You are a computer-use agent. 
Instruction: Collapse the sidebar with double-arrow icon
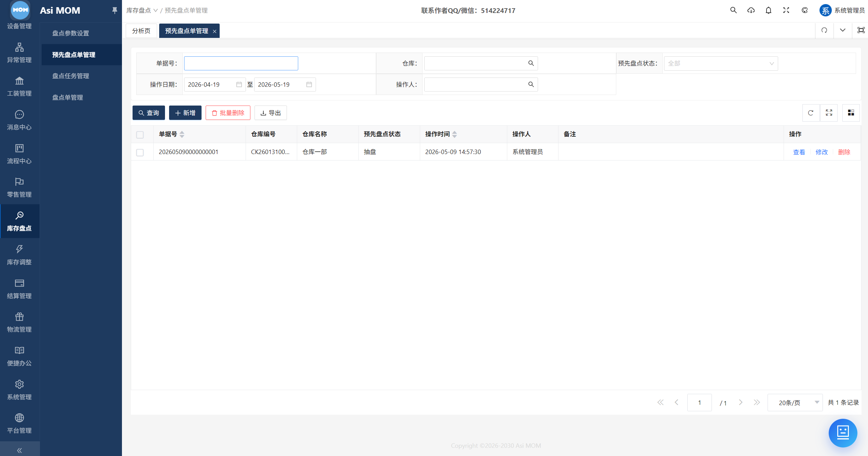coord(19,450)
